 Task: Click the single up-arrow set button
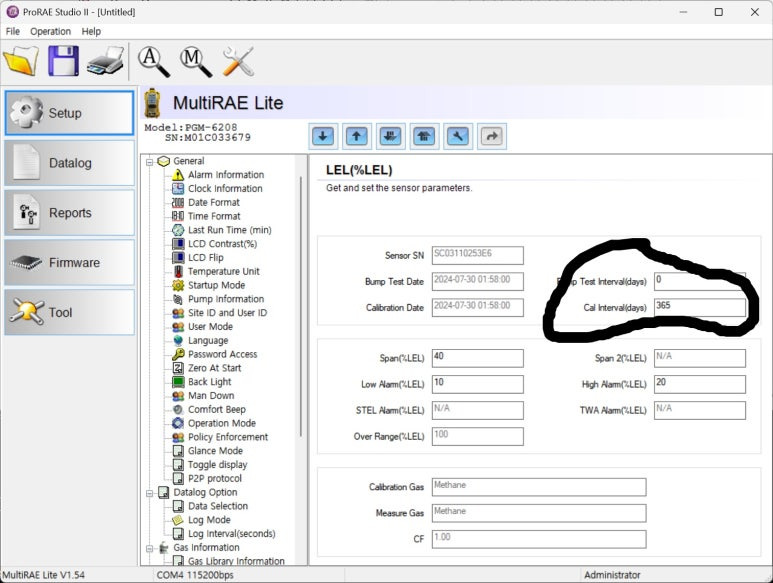[x=356, y=136]
